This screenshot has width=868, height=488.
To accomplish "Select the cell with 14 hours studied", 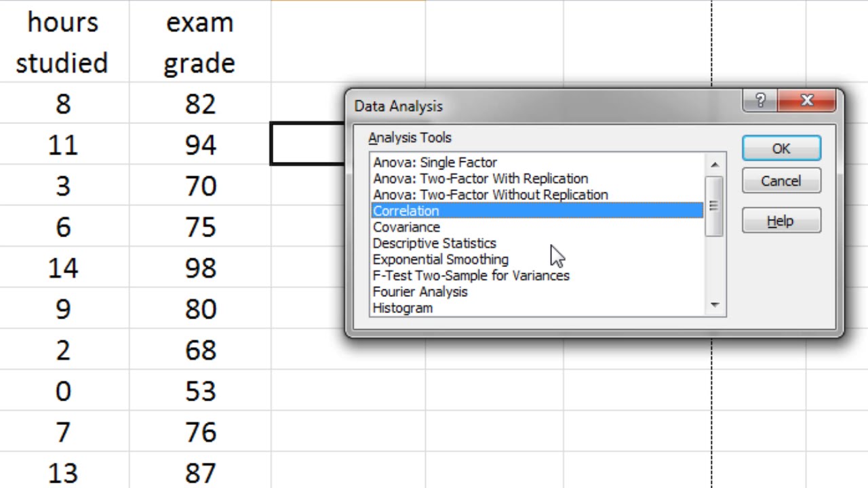I will [63, 268].
